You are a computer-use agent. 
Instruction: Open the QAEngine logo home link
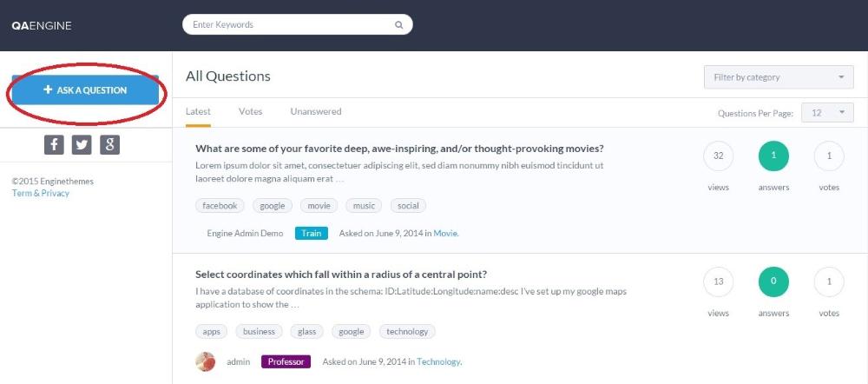[42, 25]
